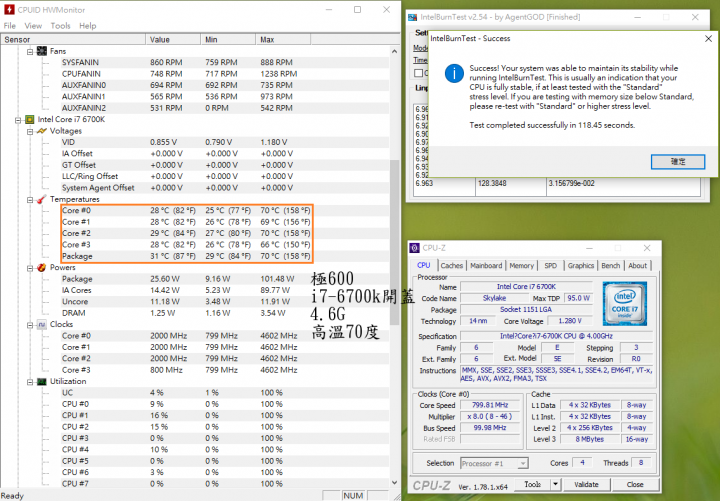Collapse the Temperatures tree node
The height and width of the screenshot is (501, 720).
point(30,200)
